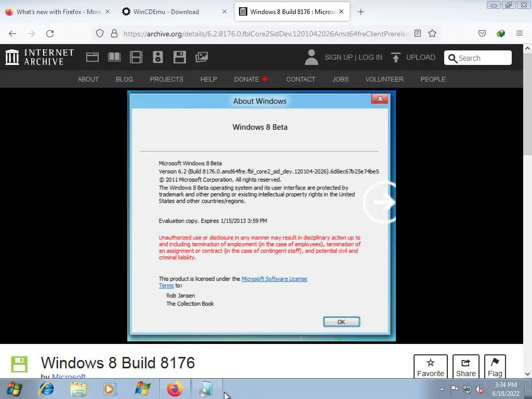Open the tracking protection shield icon
The height and width of the screenshot is (399, 532).
(99, 33)
